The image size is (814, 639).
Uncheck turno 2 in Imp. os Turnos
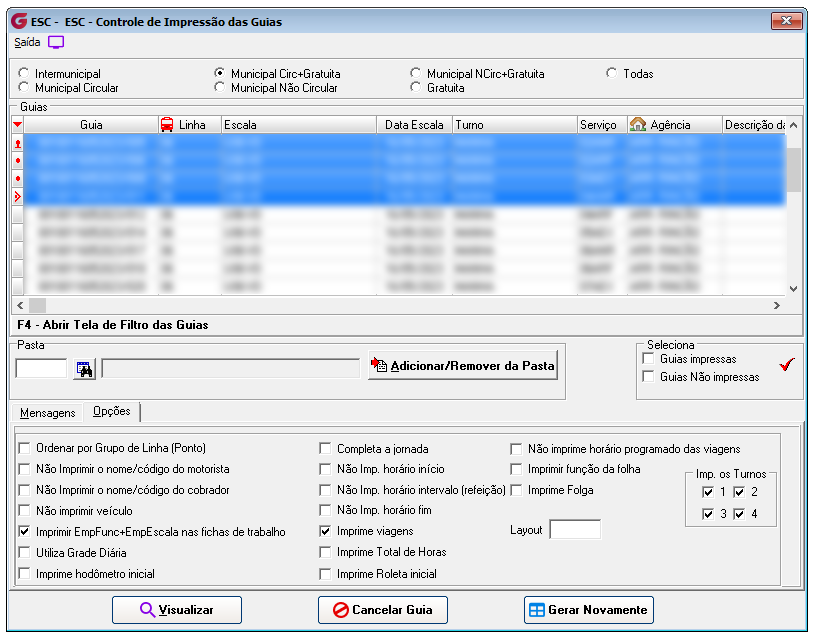click(x=739, y=492)
